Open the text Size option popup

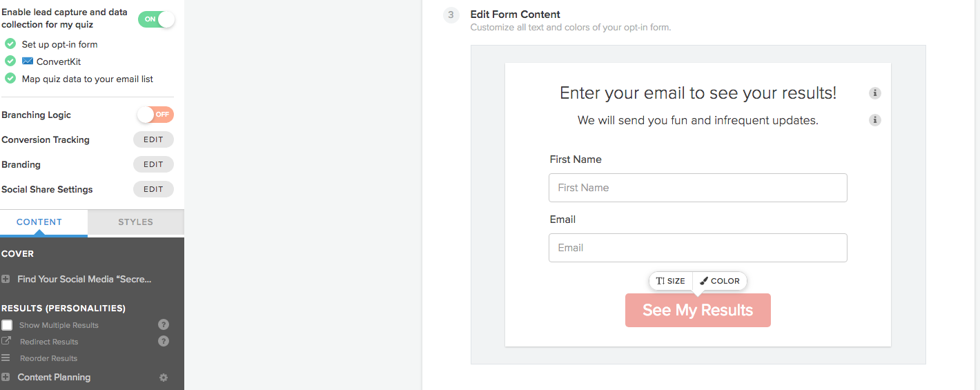671,281
